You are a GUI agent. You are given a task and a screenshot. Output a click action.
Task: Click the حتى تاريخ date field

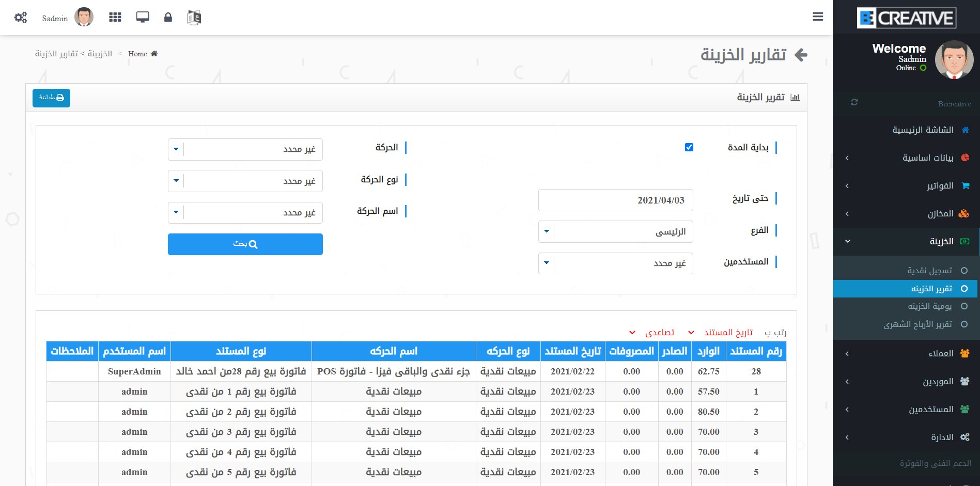[x=615, y=200]
